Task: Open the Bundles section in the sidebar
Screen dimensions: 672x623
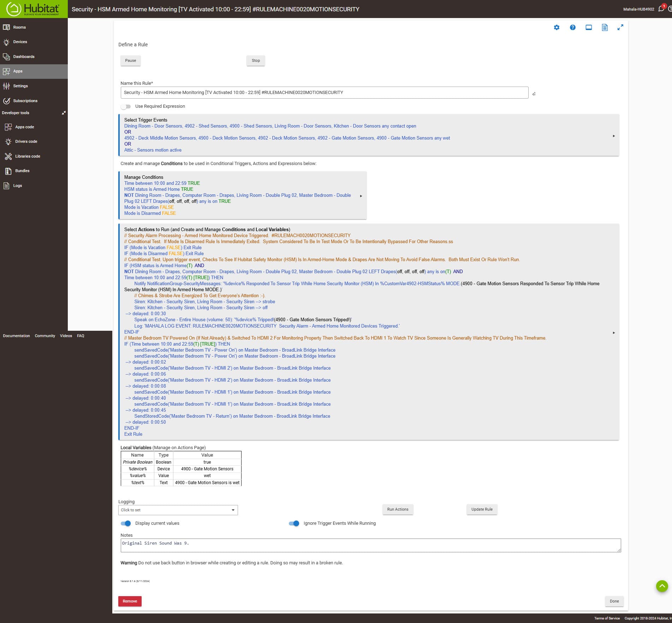Action: [22, 171]
